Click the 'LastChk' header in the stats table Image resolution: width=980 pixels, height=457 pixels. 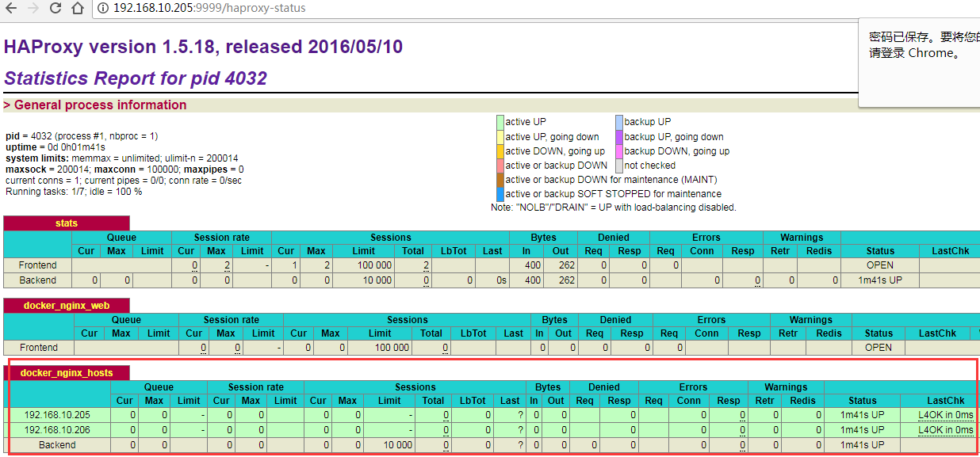point(951,251)
